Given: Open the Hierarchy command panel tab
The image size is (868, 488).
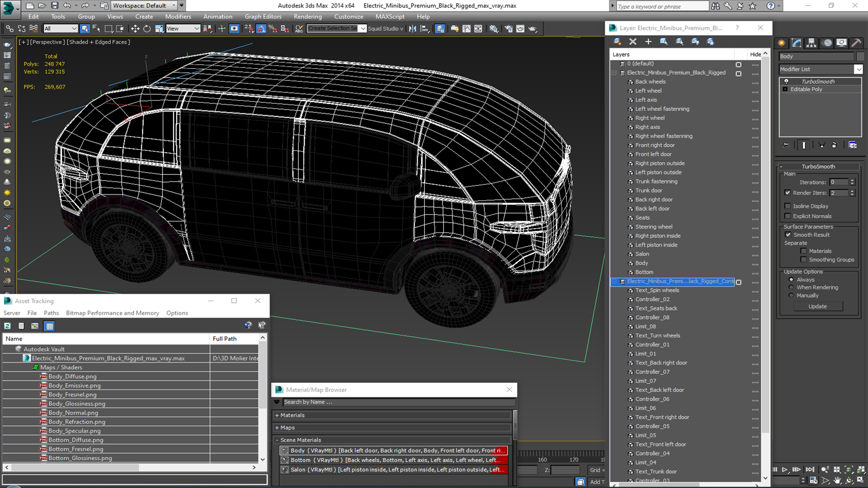Looking at the screenshot, I should click(x=811, y=43).
